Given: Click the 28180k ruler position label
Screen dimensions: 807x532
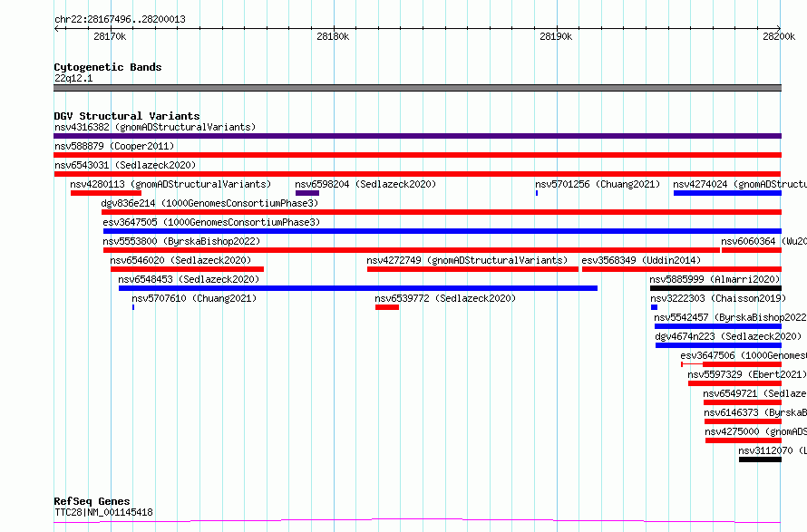Looking at the screenshot, I should 333,36.
